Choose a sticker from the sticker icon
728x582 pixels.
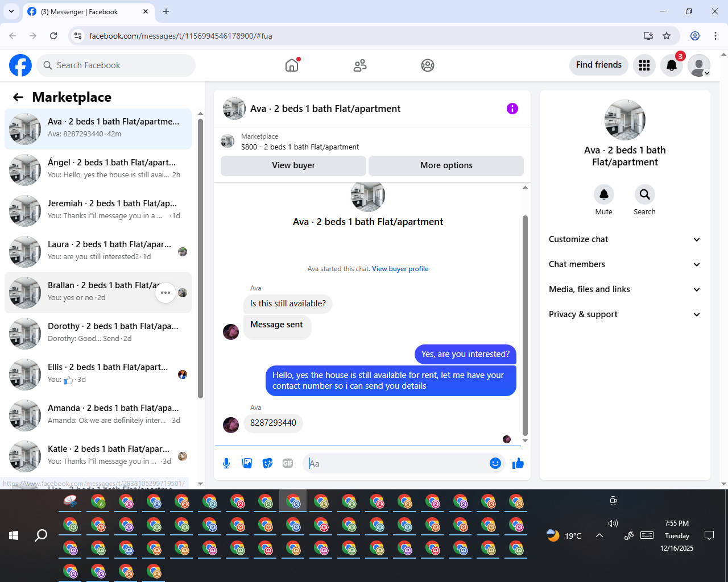coord(267,463)
